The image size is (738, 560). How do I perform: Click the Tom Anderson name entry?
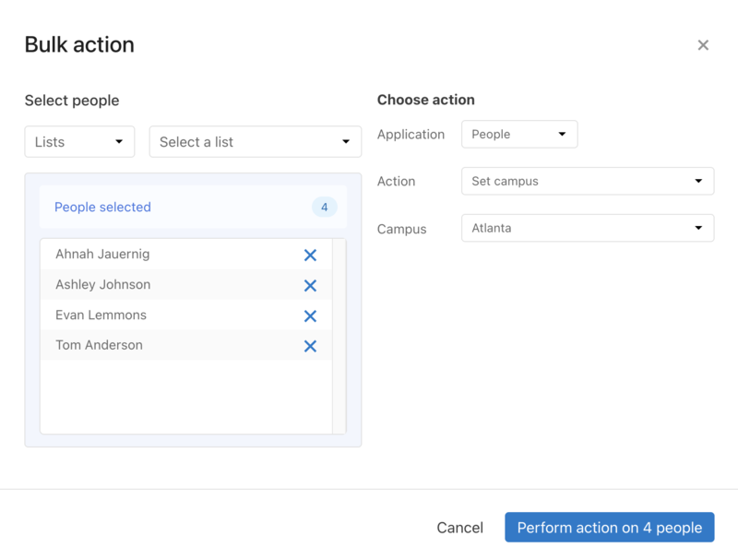click(x=99, y=346)
